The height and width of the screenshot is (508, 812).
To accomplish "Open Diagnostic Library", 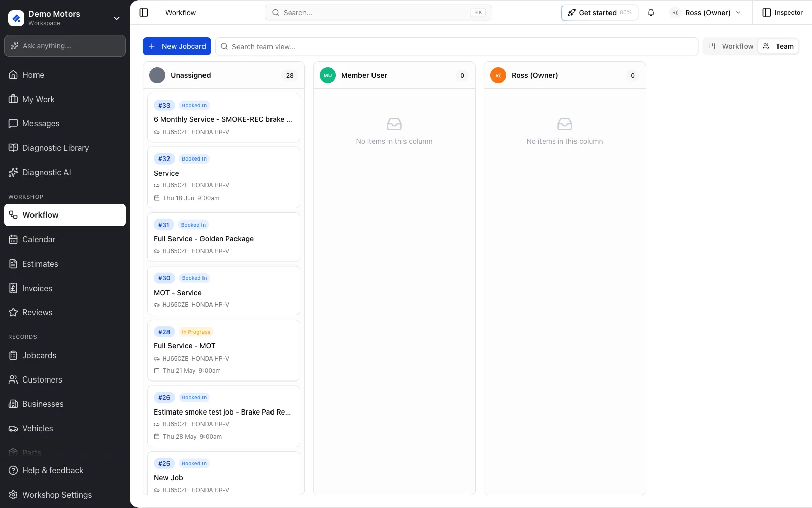I will pyautogui.click(x=65, y=148).
